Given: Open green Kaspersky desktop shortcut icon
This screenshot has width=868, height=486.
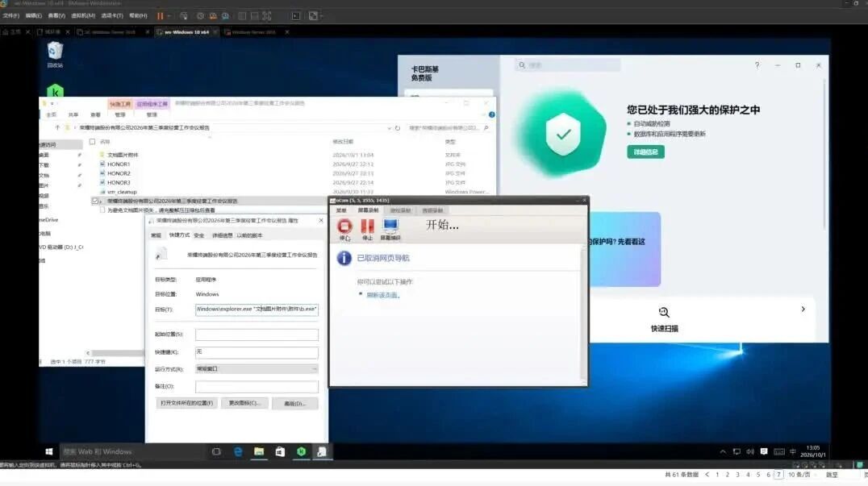Looking at the screenshot, I should [x=55, y=91].
